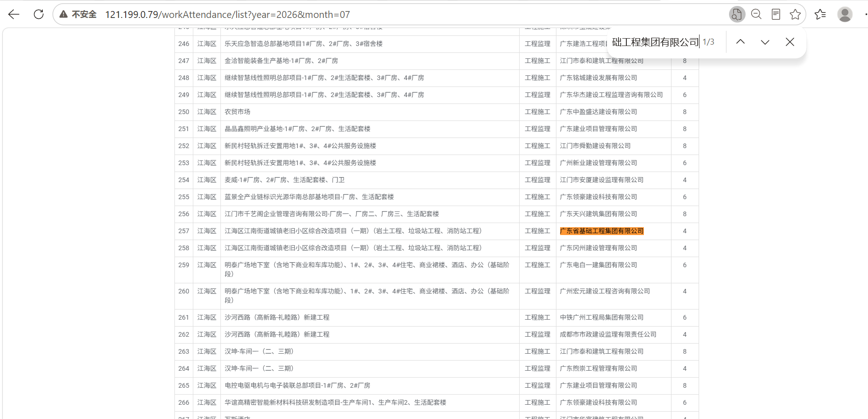
Task: Select row 254 麦威 project name cell
Action: click(284, 180)
